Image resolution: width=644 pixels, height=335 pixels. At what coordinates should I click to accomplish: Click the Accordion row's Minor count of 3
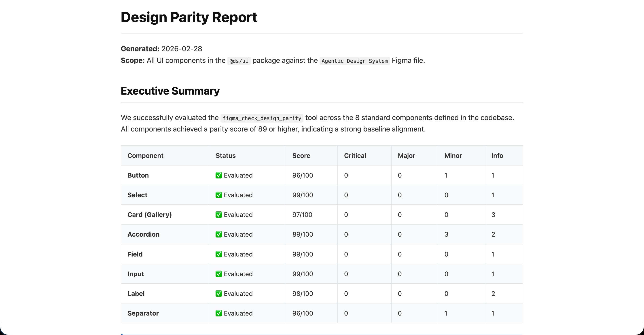coord(446,234)
